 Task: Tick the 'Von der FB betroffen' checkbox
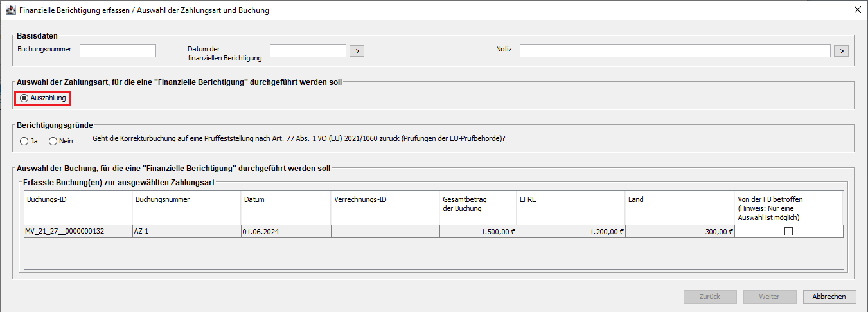(788, 232)
